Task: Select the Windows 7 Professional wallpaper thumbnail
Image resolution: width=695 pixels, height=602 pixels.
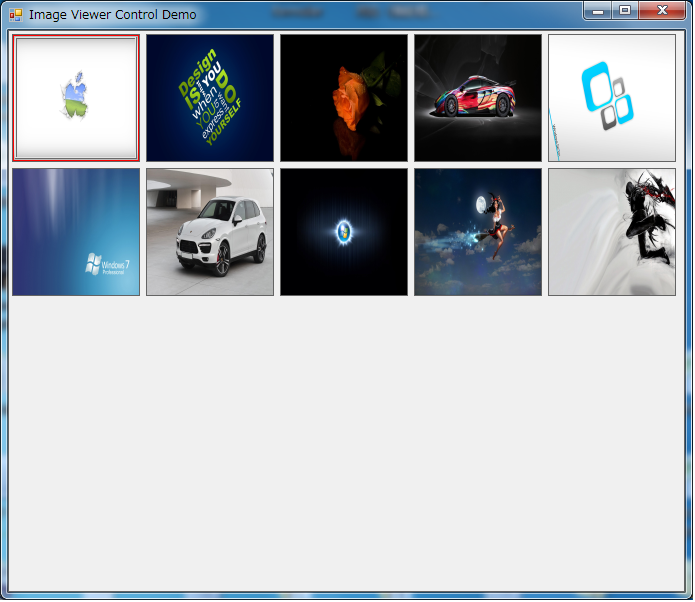Action: tap(76, 232)
